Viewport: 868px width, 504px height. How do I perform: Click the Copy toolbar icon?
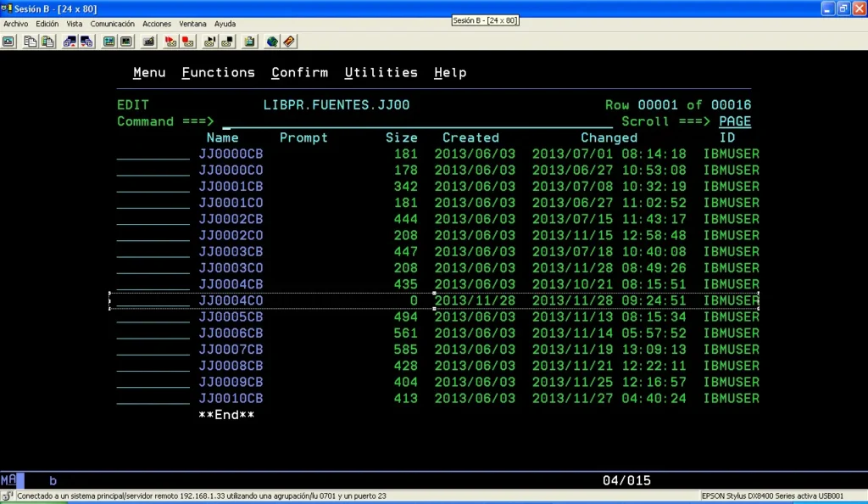30,42
